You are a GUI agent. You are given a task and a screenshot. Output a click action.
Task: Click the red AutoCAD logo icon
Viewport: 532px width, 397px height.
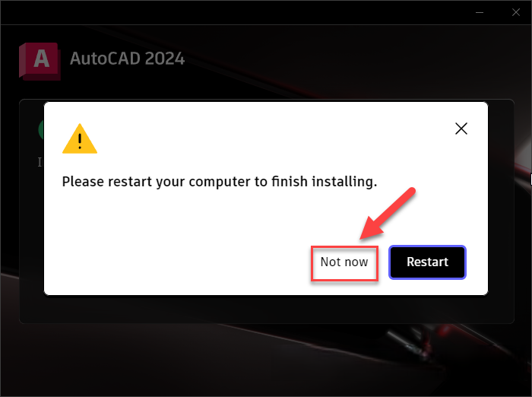tap(40, 62)
